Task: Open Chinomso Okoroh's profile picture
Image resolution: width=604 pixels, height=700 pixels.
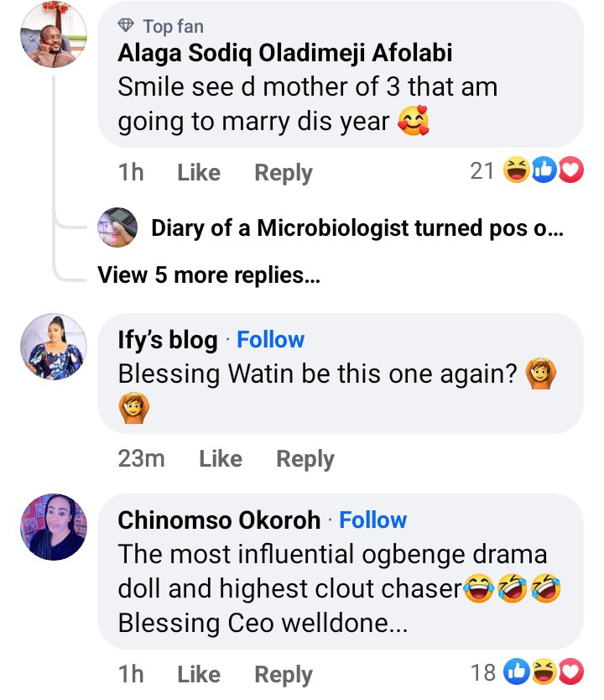Action: pyautogui.click(x=53, y=527)
